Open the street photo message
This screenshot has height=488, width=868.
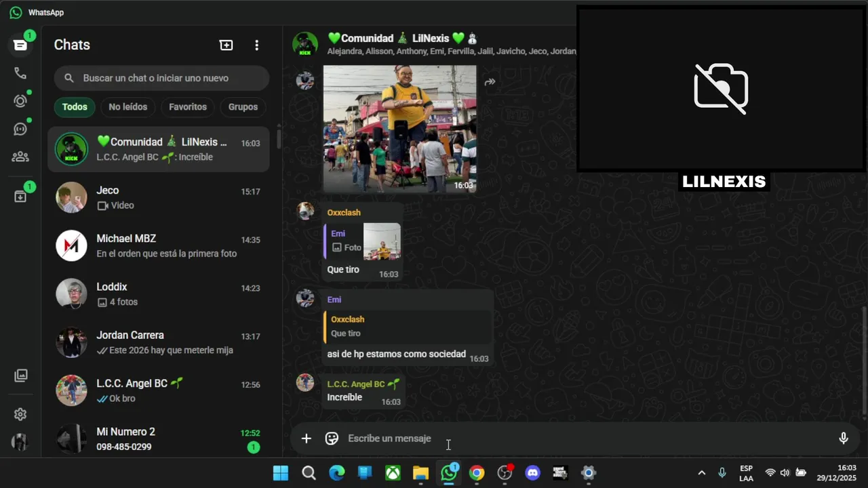tap(400, 129)
